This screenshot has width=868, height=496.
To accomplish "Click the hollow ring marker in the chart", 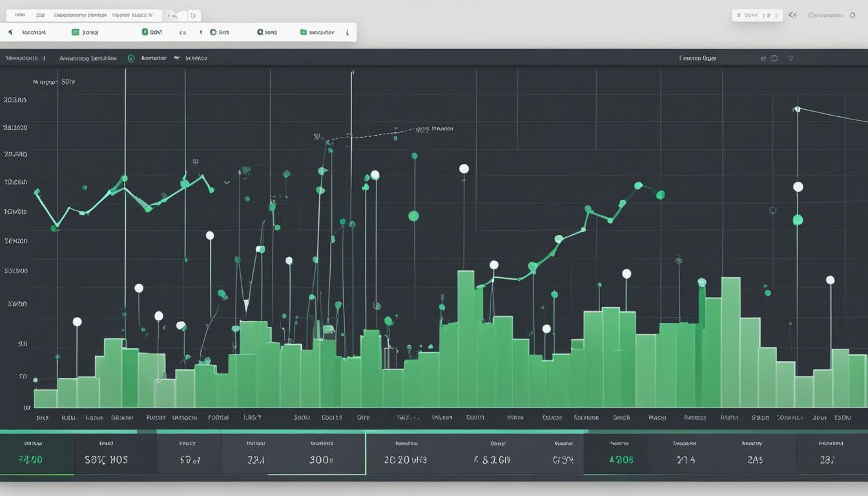I will (772, 210).
